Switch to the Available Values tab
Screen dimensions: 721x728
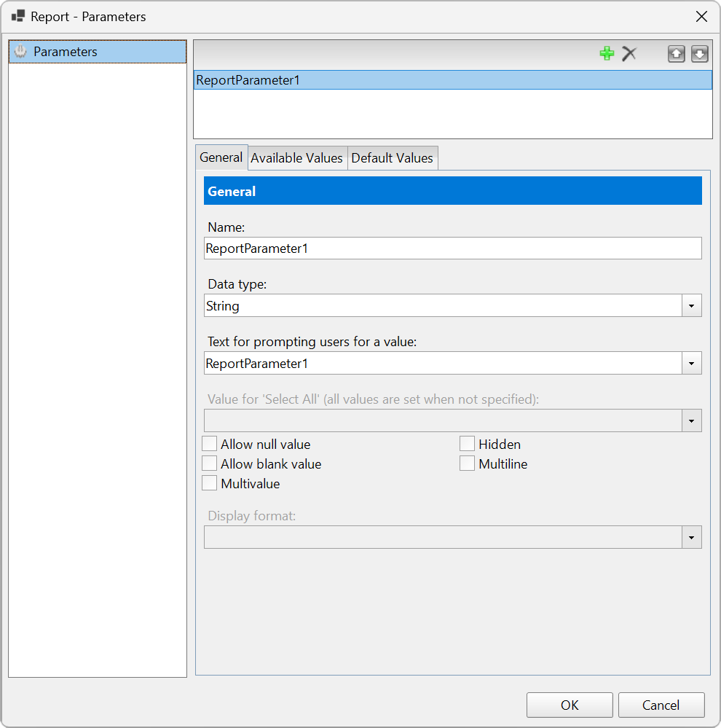click(297, 158)
